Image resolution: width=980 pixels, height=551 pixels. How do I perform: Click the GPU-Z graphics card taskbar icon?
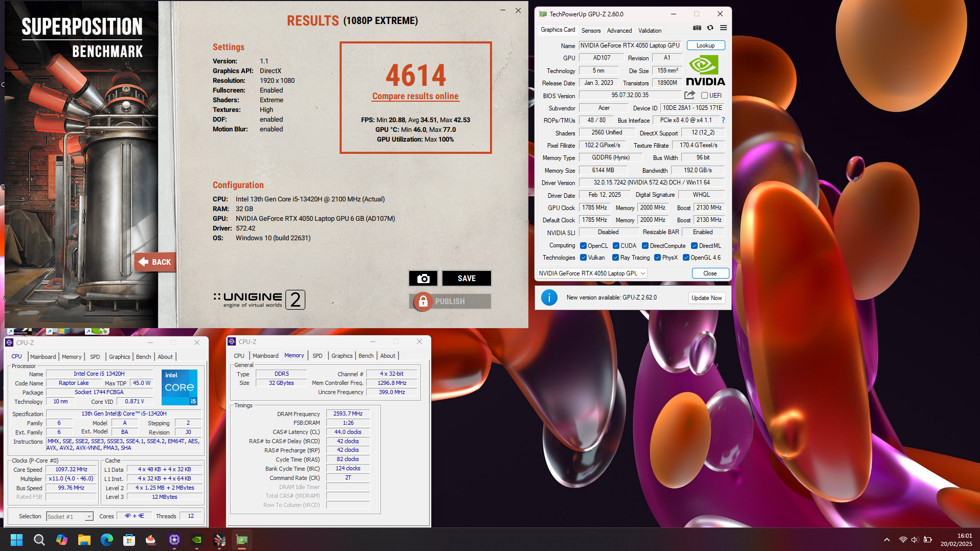[242, 540]
